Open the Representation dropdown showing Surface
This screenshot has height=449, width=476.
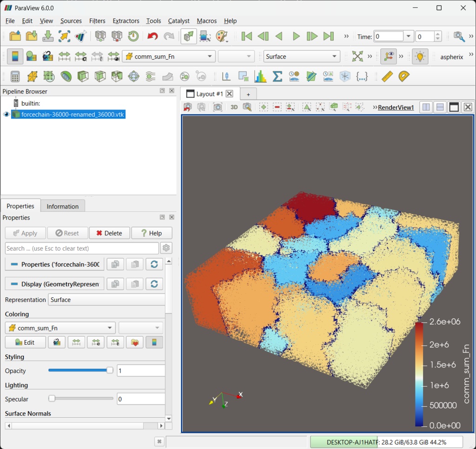coord(301,56)
